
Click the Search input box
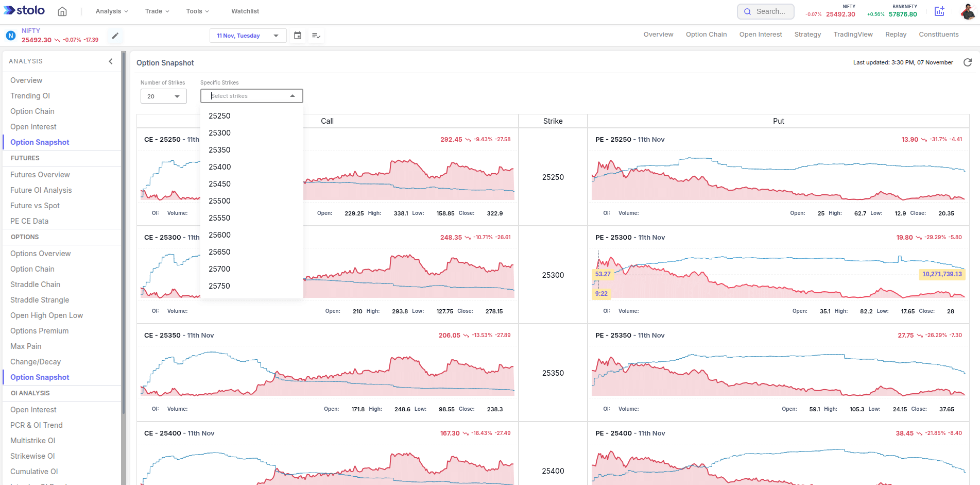point(766,11)
